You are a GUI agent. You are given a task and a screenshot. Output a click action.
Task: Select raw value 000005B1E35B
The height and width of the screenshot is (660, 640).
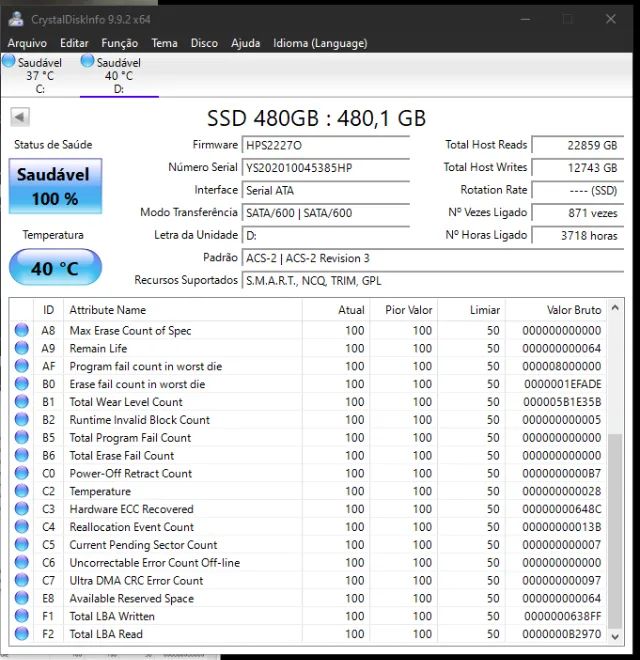click(x=562, y=402)
